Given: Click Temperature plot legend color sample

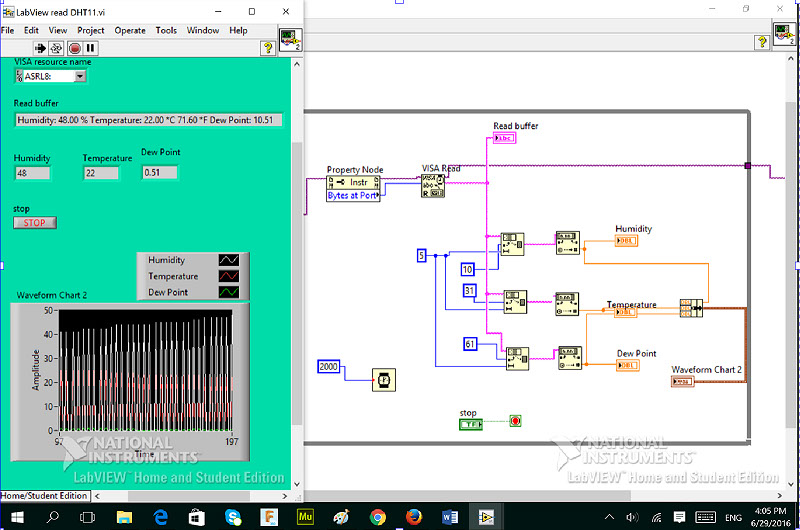Looking at the screenshot, I should (x=229, y=276).
